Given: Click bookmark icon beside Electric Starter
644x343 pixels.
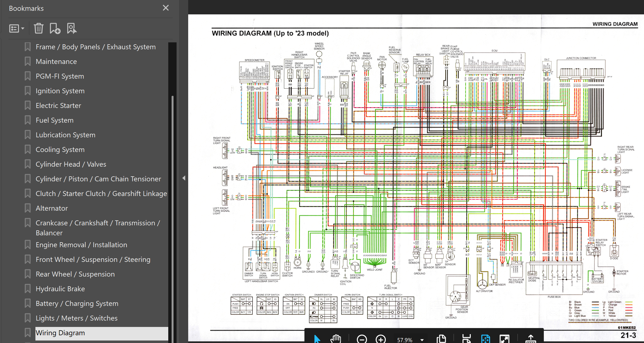Looking at the screenshot, I should click(x=27, y=105).
